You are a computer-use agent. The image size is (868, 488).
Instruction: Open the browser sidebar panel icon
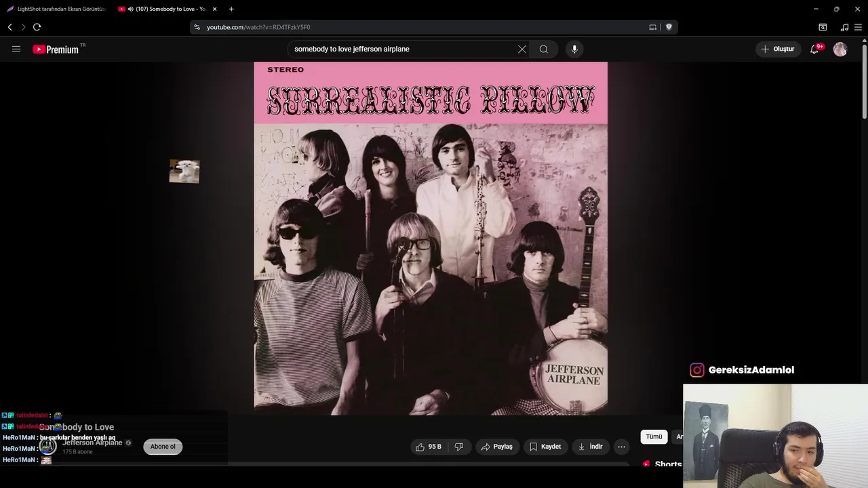click(823, 27)
